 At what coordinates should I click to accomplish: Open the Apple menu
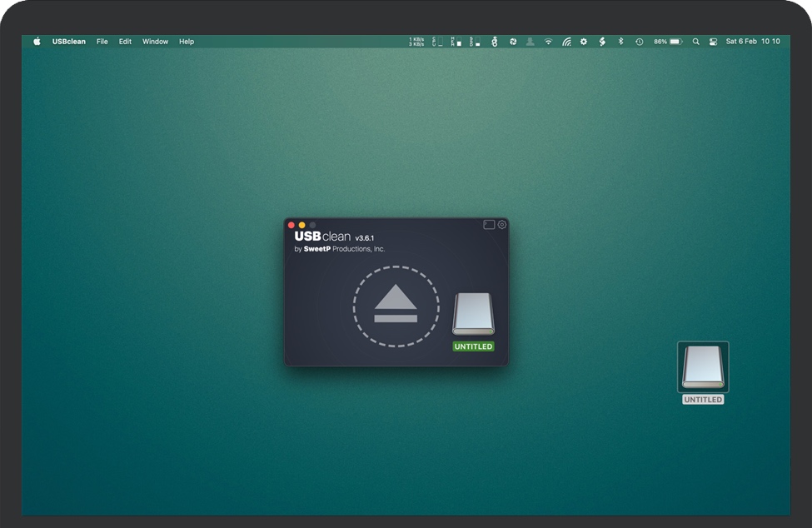coord(37,42)
